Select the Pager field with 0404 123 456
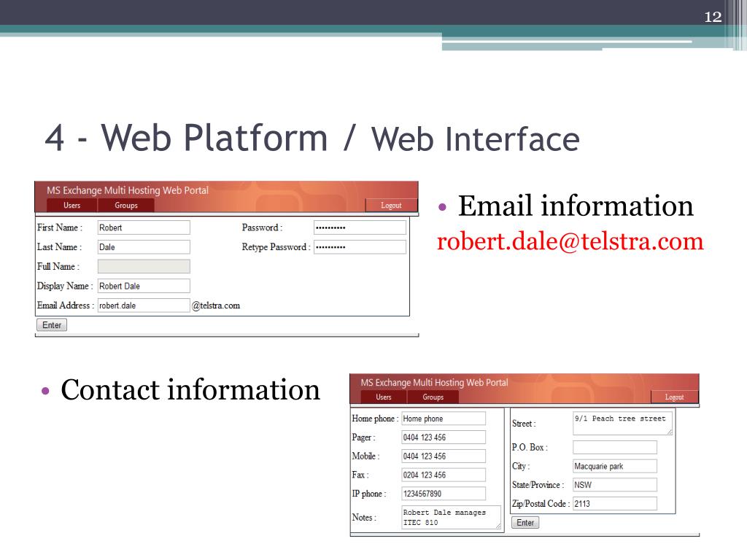Screen dimensions: 747x560 444,437
